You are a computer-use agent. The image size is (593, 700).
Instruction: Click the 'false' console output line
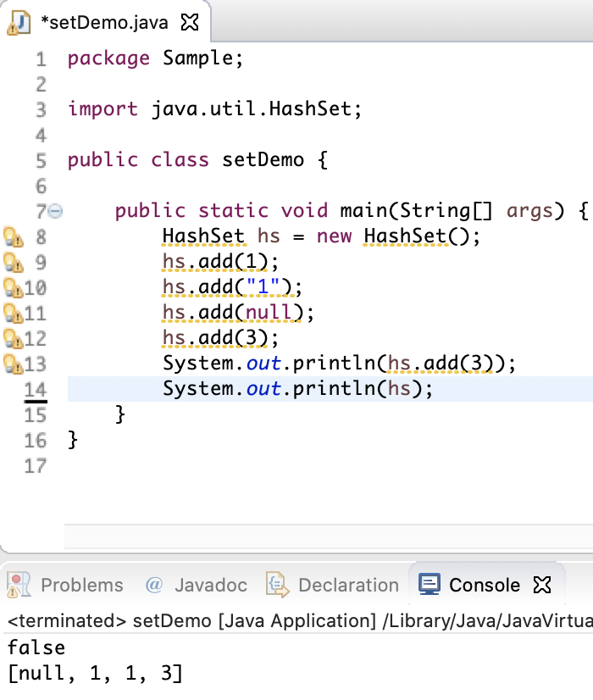tap(36, 647)
